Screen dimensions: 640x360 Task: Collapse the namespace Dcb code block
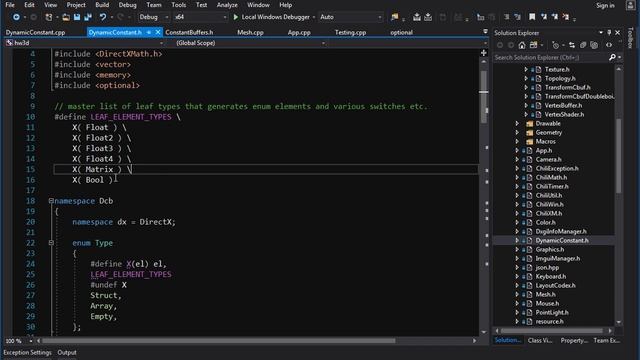tap(51, 201)
